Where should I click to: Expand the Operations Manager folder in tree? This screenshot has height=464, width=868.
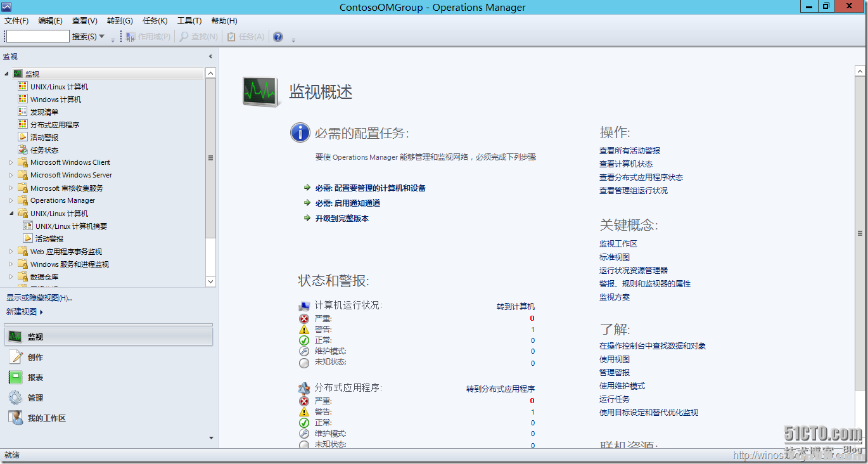pyautogui.click(x=11, y=201)
